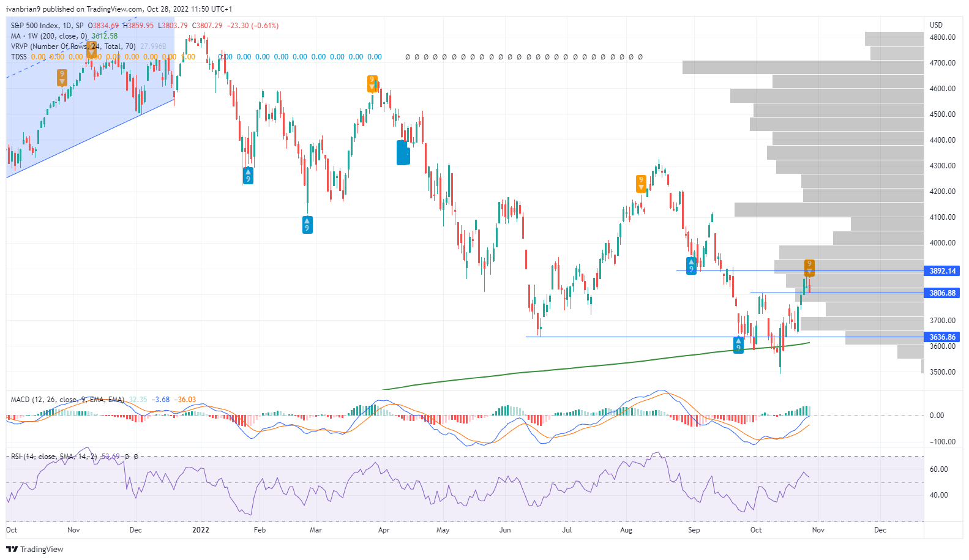Click the Feb label on time axis
Image resolution: width=969 pixels, height=560 pixels.
tap(260, 530)
